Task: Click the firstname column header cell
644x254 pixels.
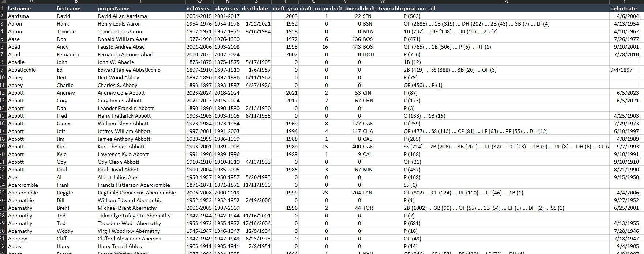Action: 76,8
